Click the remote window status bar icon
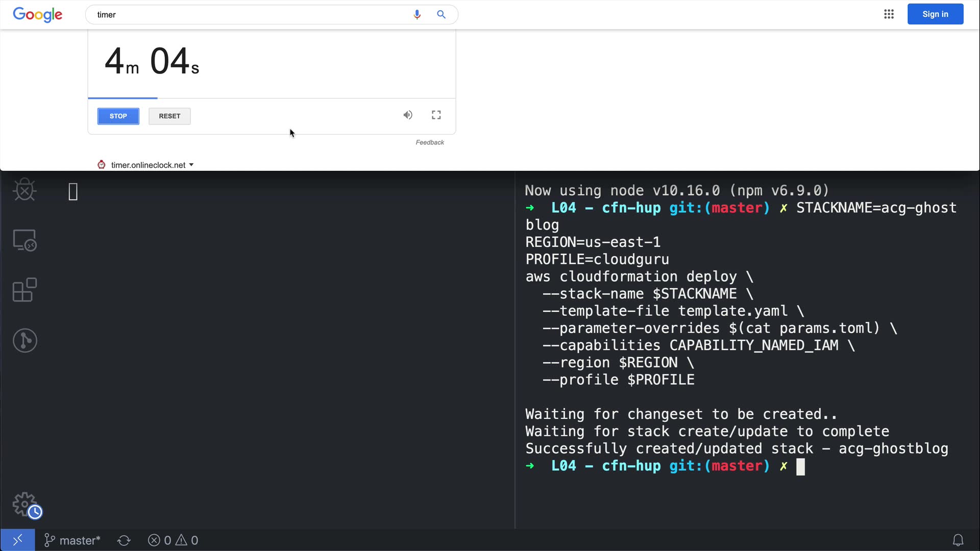 (x=17, y=540)
